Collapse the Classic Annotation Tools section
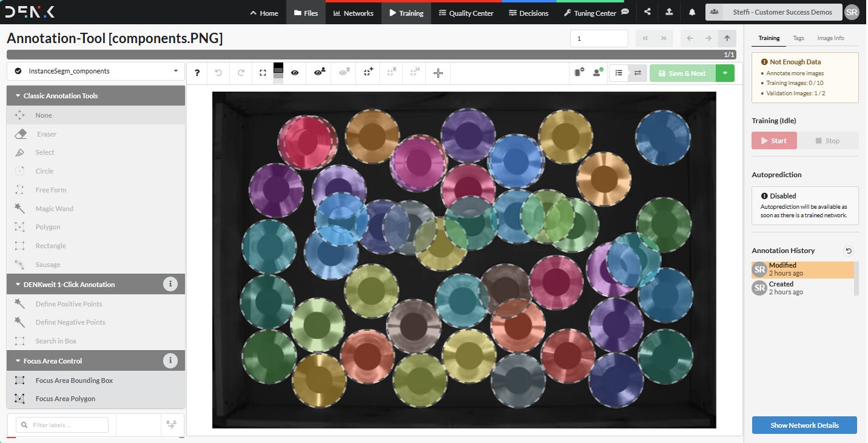Screen dimensions: 868x443 18,96
